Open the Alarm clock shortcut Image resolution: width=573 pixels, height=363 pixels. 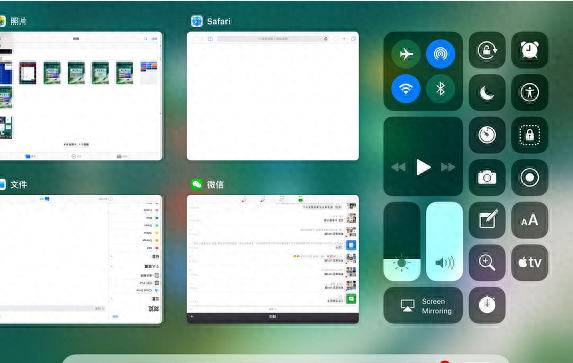pos(530,50)
